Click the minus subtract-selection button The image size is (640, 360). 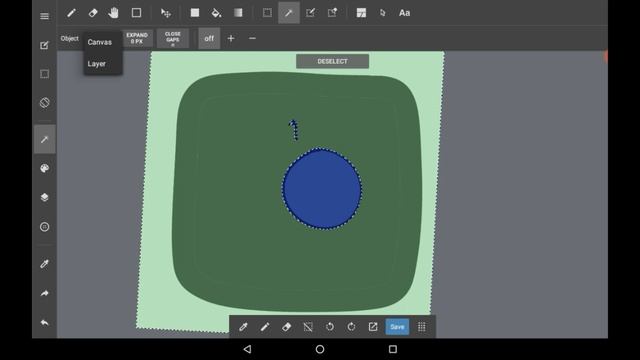(252, 38)
